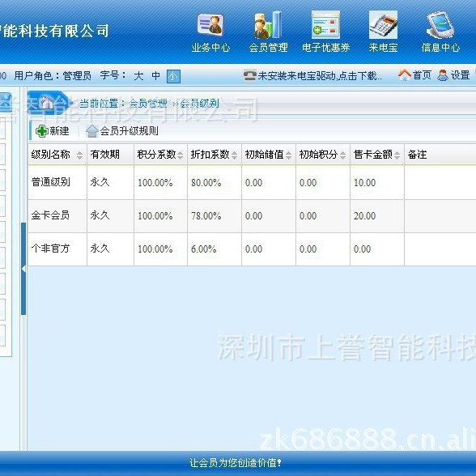Open the 信息中心 icon
Viewport: 476px width, 476px height.
coord(440,25)
